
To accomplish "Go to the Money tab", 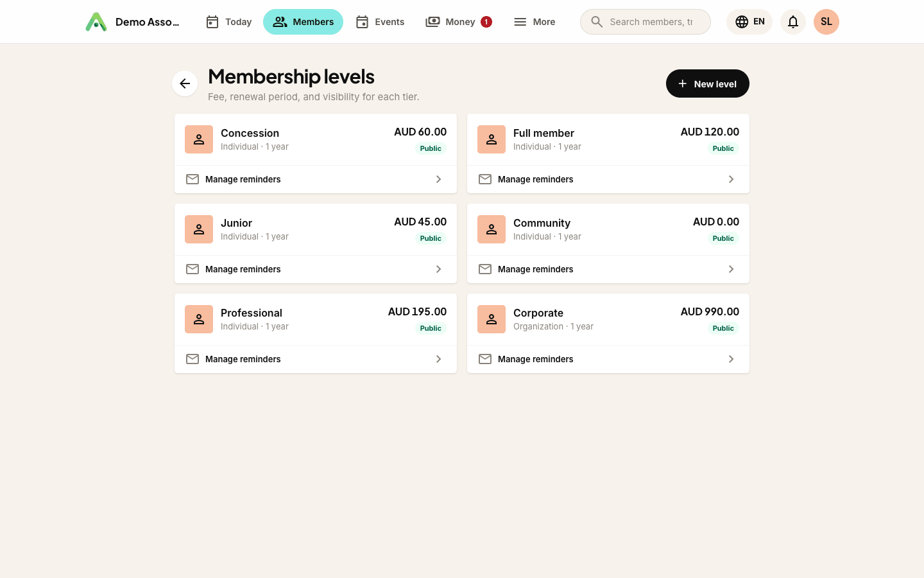I will 458,22.
